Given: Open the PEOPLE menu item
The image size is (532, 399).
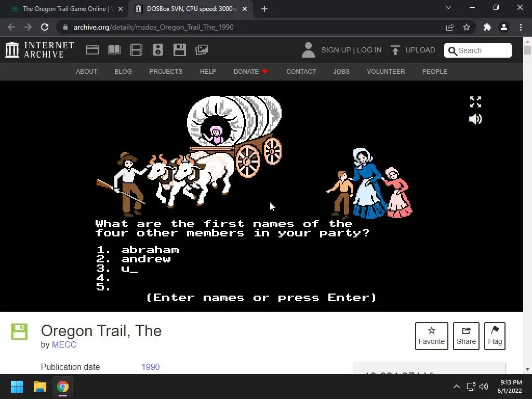Looking at the screenshot, I should pyautogui.click(x=435, y=72).
